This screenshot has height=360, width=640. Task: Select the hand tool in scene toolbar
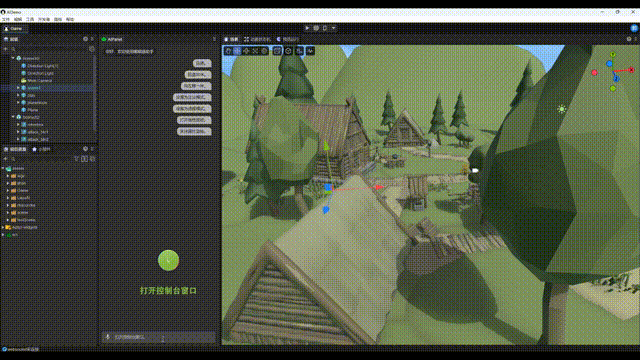pyautogui.click(x=228, y=51)
